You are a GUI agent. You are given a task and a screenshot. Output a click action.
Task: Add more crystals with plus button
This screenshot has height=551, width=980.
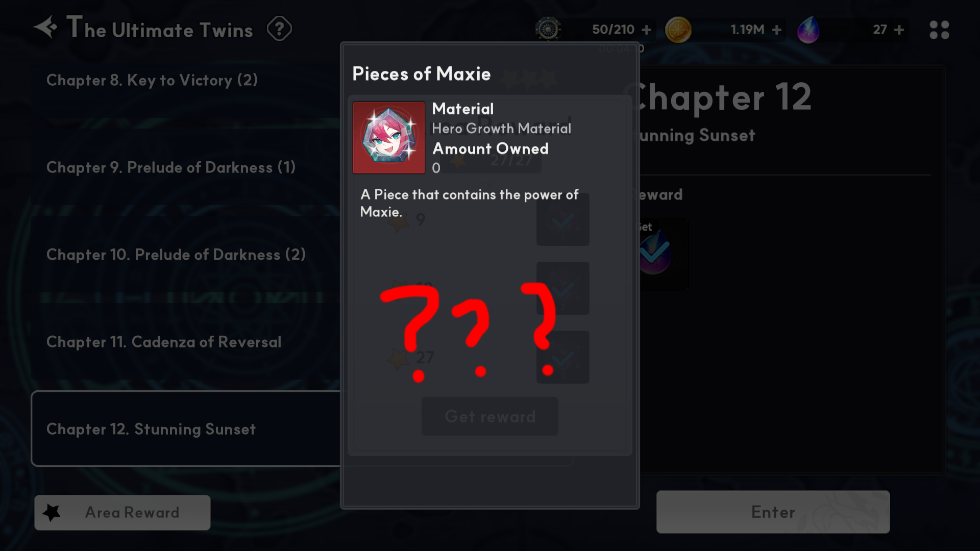899,30
